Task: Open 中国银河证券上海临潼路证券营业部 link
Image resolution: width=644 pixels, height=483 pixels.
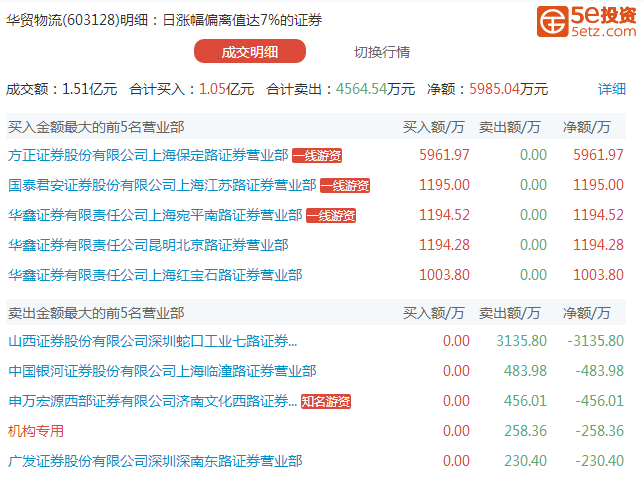Action: pyautogui.click(x=162, y=371)
